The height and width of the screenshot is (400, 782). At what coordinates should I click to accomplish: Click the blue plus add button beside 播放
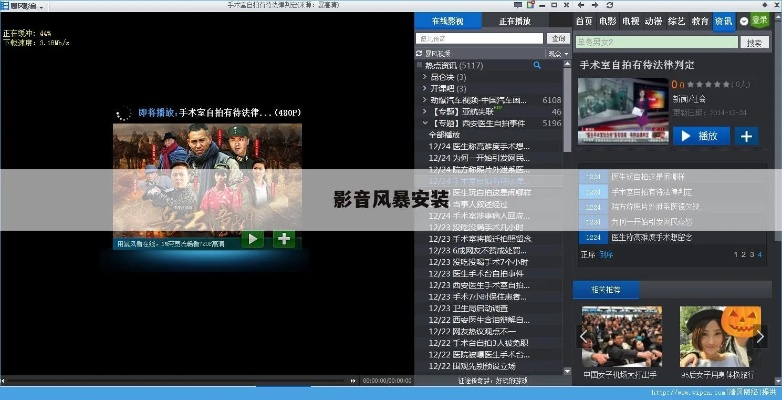coord(746,135)
